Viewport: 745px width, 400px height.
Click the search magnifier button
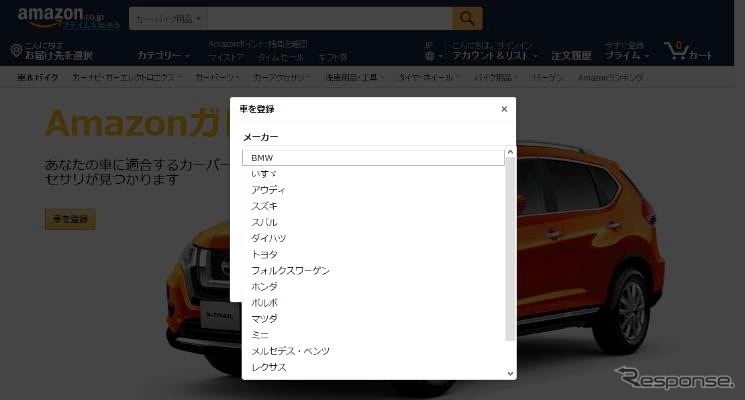tap(467, 19)
